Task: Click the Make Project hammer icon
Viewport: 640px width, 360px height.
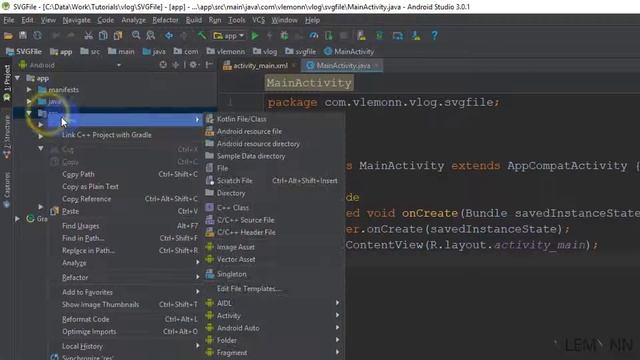Action: click(202, 36)
